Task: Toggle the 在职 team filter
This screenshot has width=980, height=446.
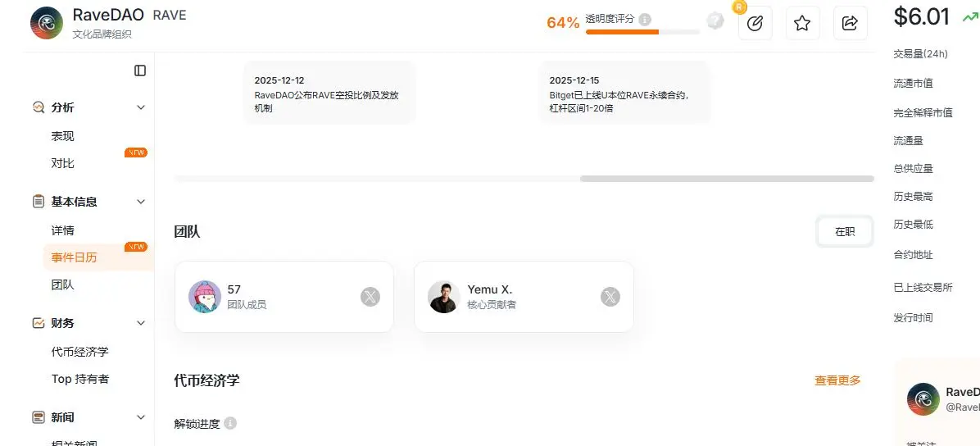Action: pyautogui.click(x=845, y=232)
